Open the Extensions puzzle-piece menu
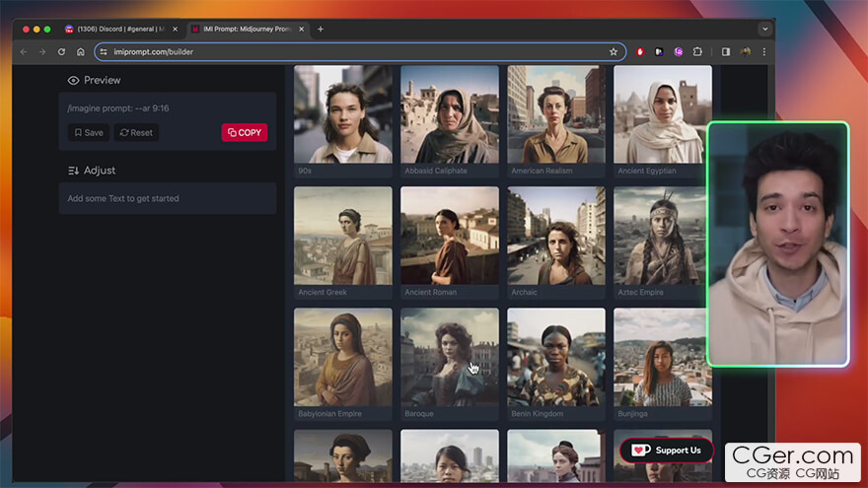The height and width of the screenshot is (488, 868). [x=697, y=51]
